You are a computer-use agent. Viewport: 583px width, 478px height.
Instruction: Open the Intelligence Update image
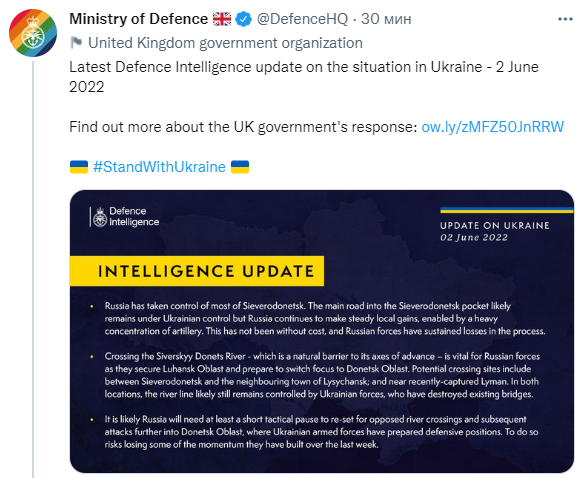point(322,331)
